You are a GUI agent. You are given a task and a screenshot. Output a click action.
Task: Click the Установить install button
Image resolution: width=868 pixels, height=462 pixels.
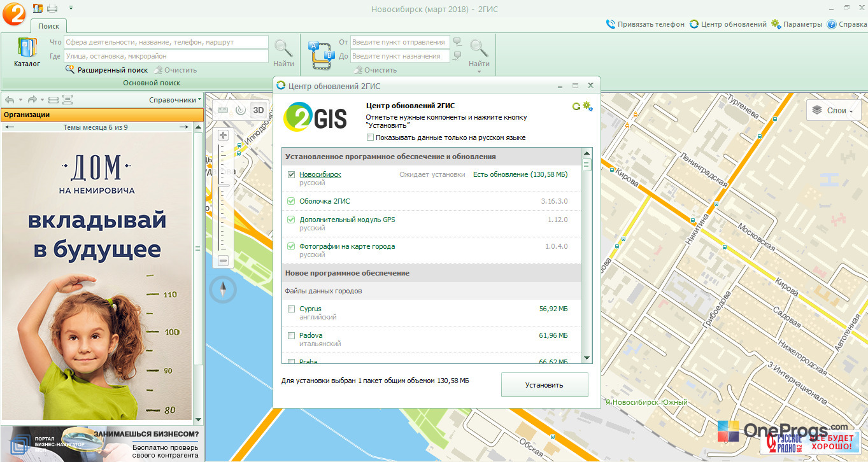(544, 385)
